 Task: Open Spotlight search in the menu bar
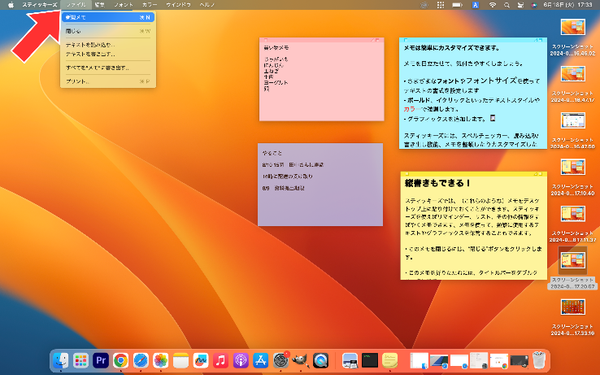507,5
